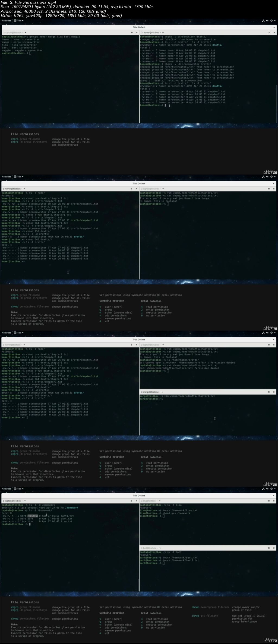Expand the 3: marge@testbox title dropdown
The height and width of the screenshot is (644, 278).
(162, 392)
